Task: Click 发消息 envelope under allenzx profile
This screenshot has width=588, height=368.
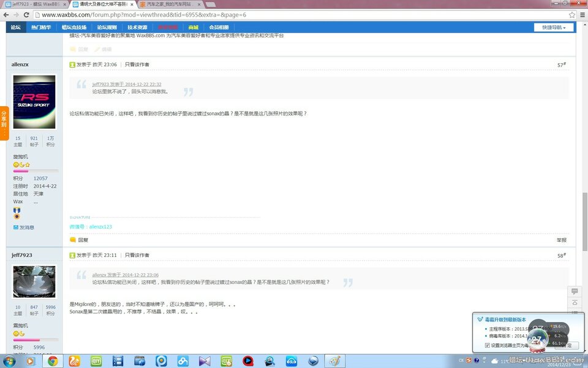Action: click(x=24, y=228)
